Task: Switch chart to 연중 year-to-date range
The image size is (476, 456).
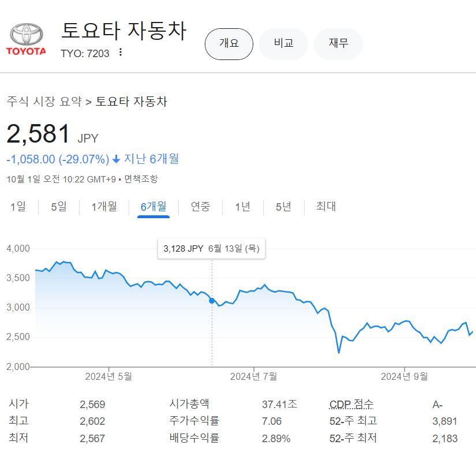Action: (200, 207)
